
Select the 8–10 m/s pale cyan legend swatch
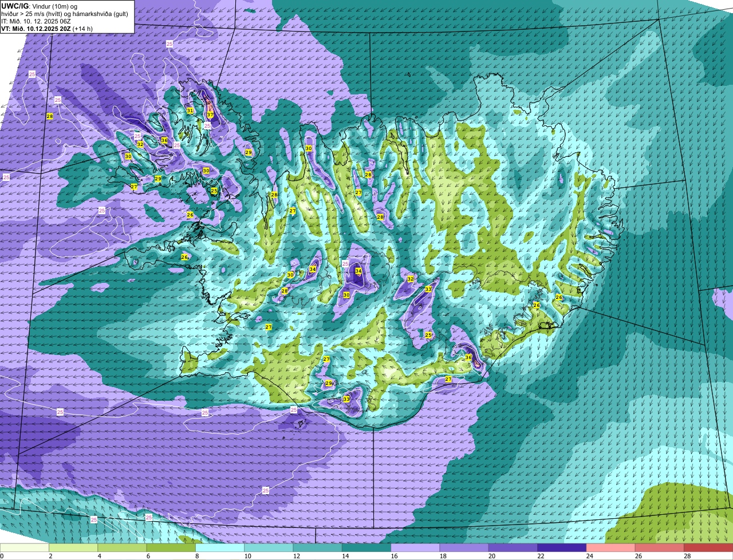click(x=220, y=548)
